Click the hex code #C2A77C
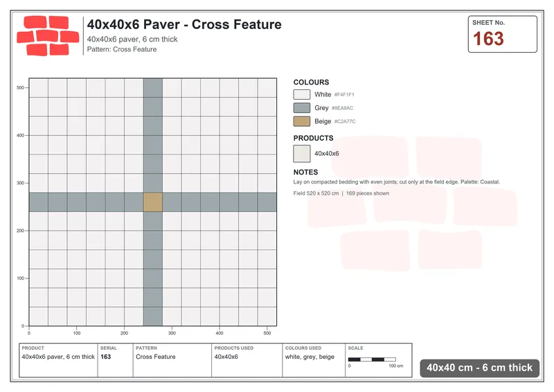 [345, 122]
